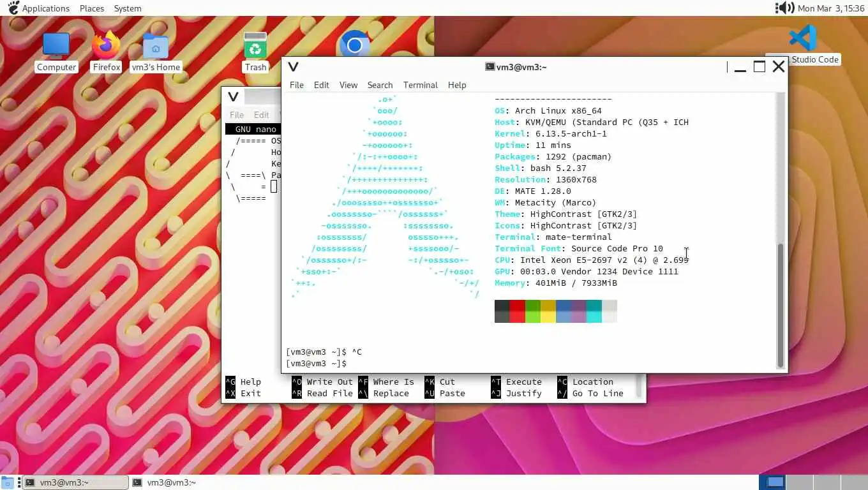Open the window menu icon of the nano window
Screen dimensions: 868x490
pos(233,97)
